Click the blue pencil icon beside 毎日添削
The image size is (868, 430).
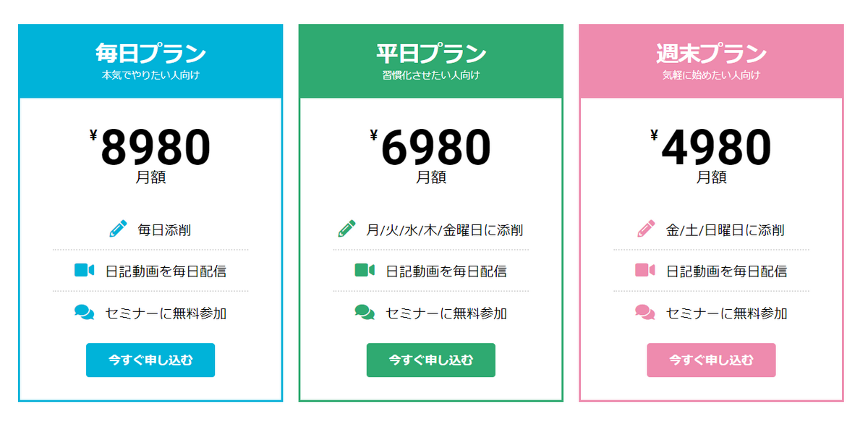(118, 229)
